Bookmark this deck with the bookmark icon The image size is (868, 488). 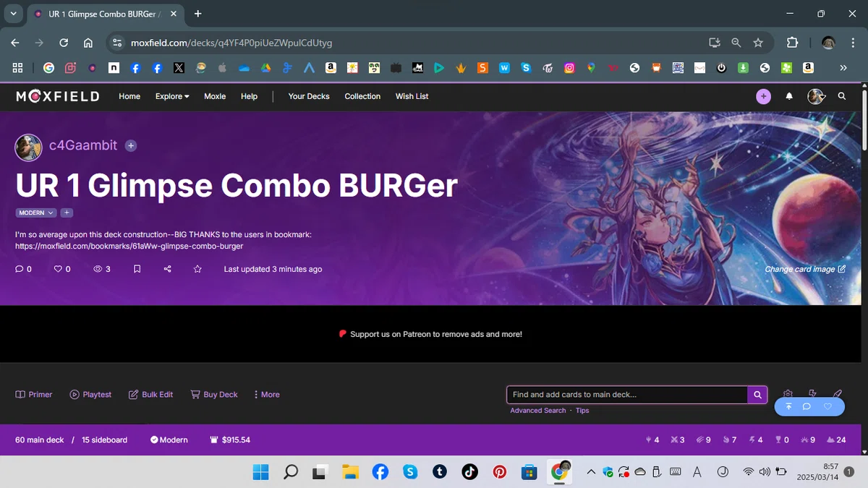137,269
